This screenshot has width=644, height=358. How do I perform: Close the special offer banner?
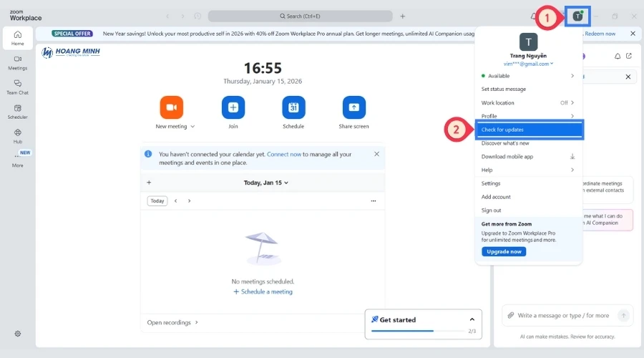click(633, 34)
